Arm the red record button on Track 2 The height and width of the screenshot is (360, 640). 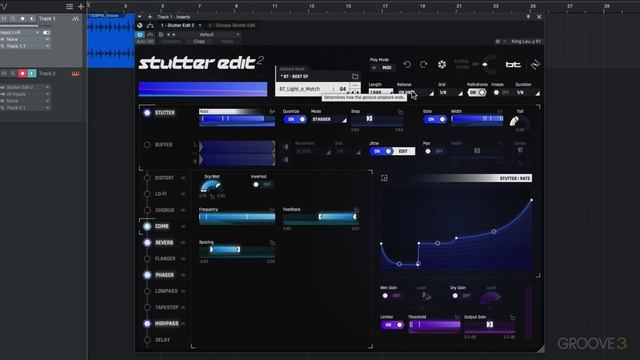[22, 73]
